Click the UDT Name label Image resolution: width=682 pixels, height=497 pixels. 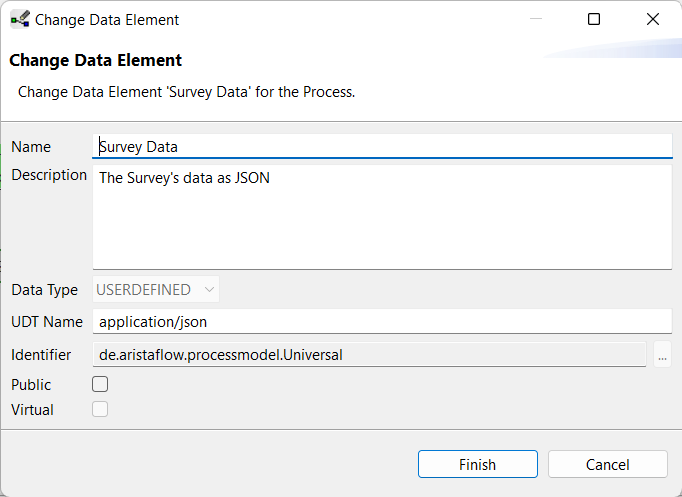(x=47, y=322)
